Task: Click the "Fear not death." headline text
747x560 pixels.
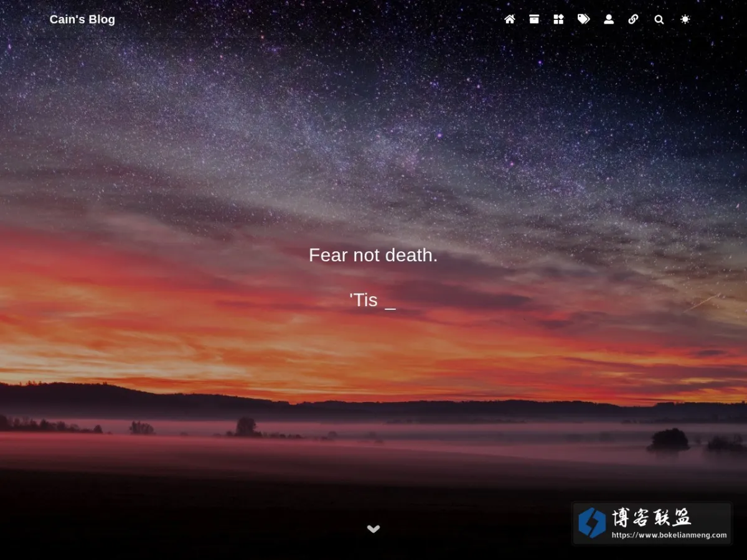Action: 374,255
